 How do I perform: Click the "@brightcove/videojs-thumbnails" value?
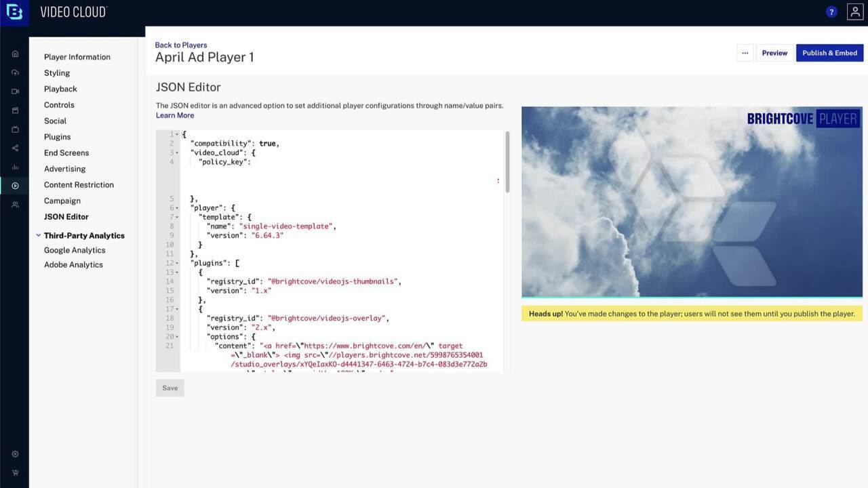click(x=334, y=281)
